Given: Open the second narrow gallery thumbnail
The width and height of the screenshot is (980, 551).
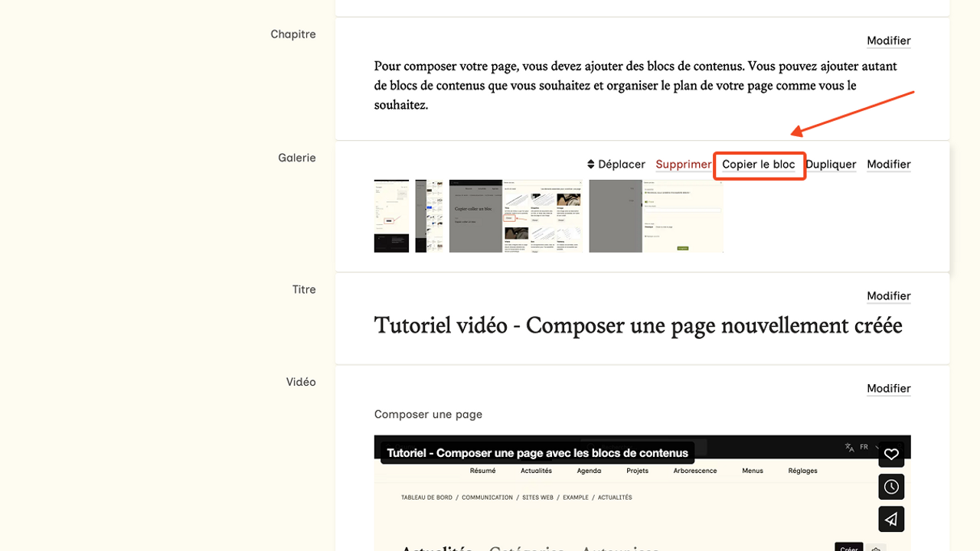Looking at the screenshot, I should (x=431, y=216).
